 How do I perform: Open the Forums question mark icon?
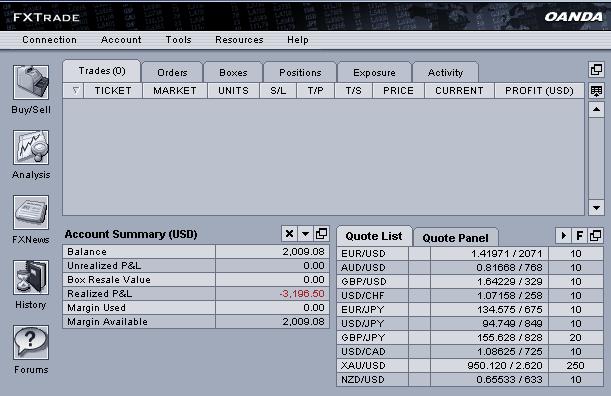coord(31,343)
